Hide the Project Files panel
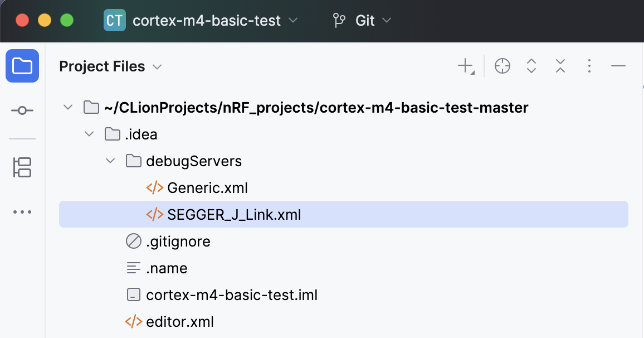The image size is (644, 338). click(x=618, y=66)
